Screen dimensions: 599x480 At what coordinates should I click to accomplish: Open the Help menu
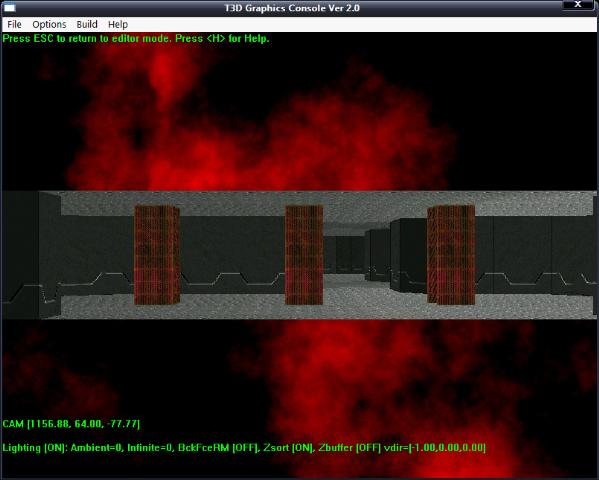click(x=118, y=24)
